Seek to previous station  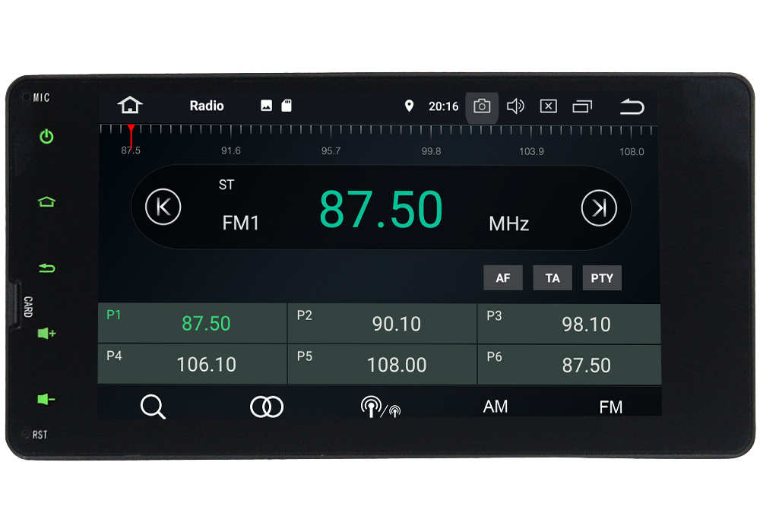pos(163,207)
